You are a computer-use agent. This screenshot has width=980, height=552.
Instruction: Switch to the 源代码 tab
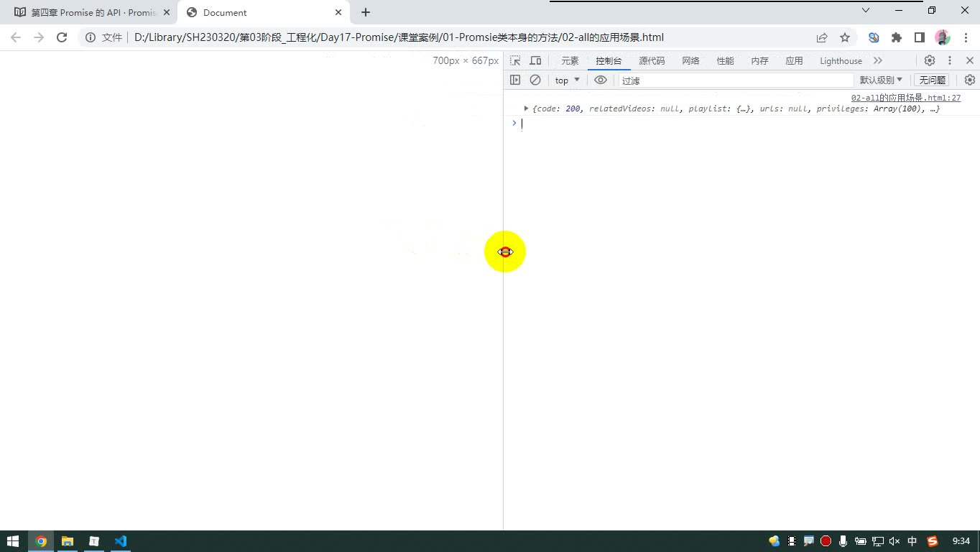tap(652, 61)
